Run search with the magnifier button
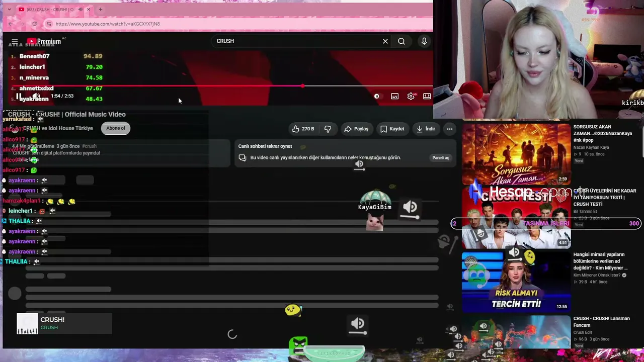 click(401, 41)
